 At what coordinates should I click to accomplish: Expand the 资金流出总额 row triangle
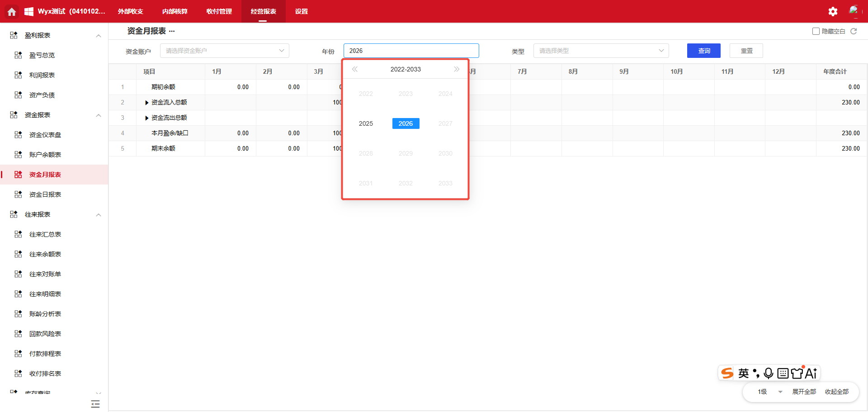[x=146, y=118]
